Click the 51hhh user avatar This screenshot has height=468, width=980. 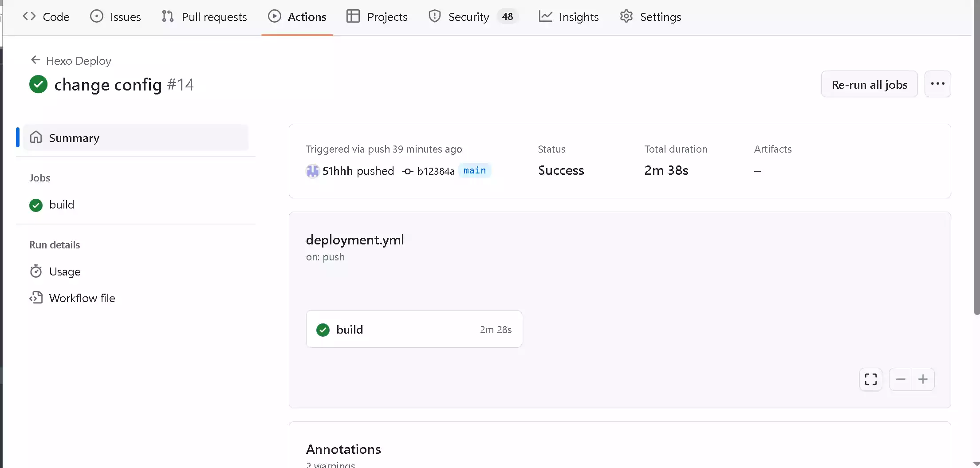pos(312,171)
